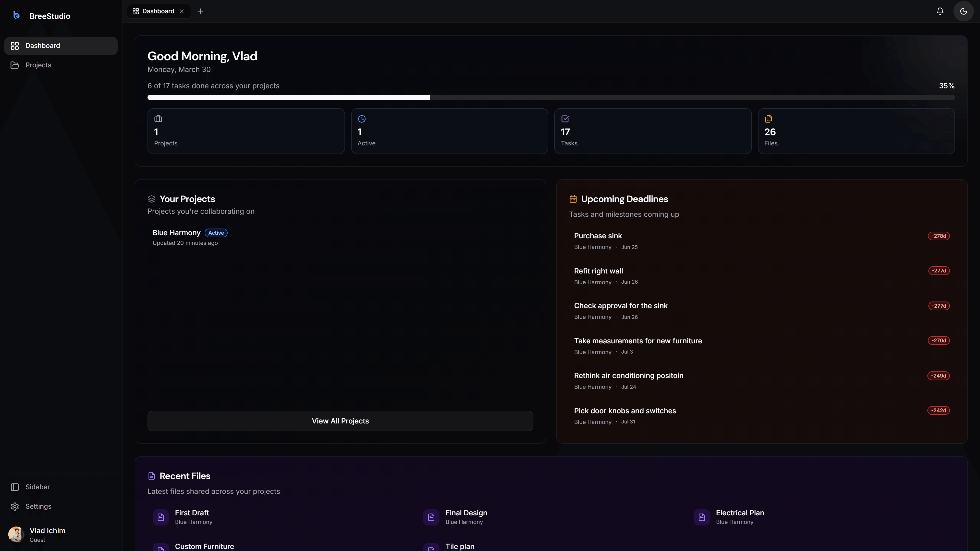Click the briefcase icon in Projects card

click(x=158, y=119)
